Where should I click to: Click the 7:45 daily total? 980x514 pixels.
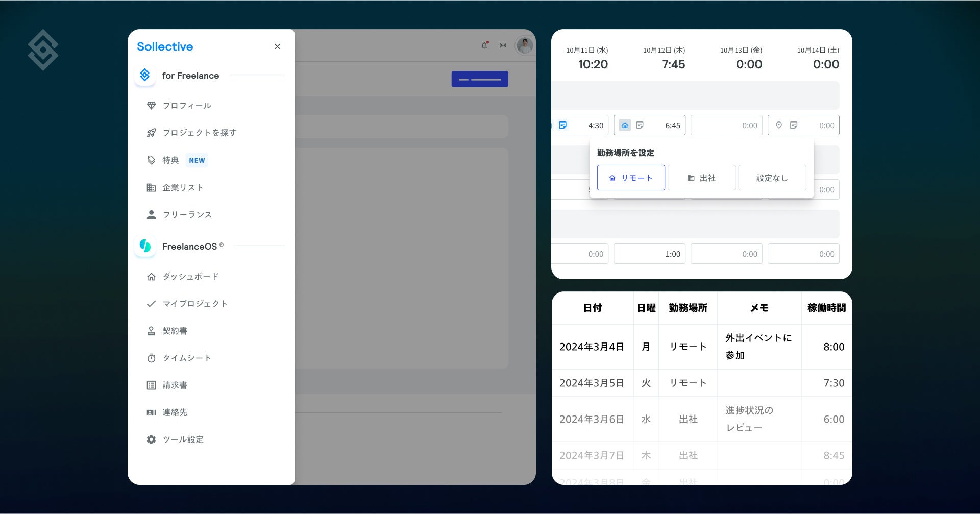pos(673,64)
